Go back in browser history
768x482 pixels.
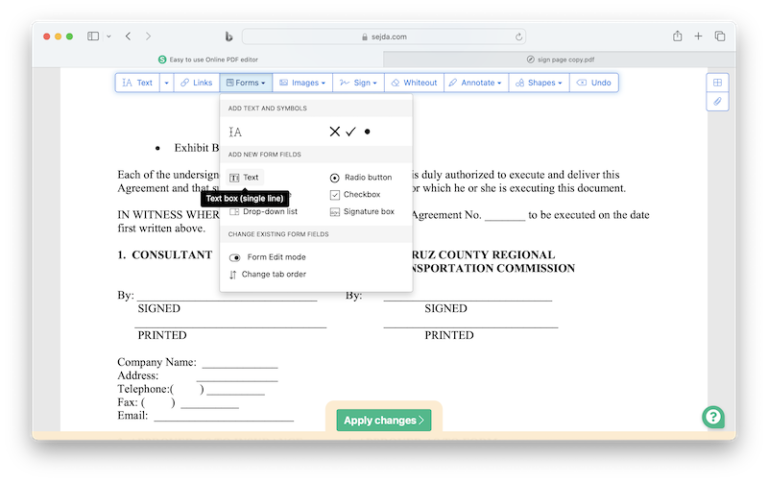pyautogui.click(x=128, y=36)
